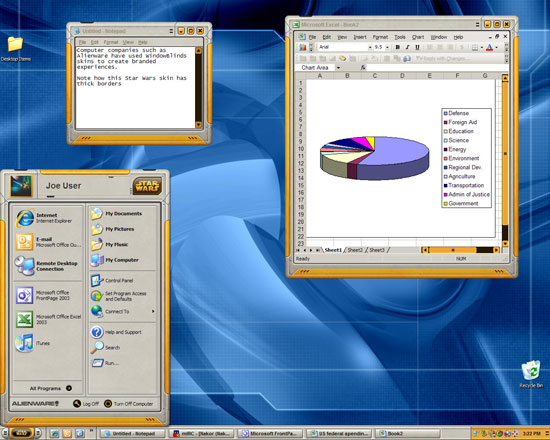Viewport: 550px width, 440px height.
Task: Open Desktop Items folder on desktop
Action: click(x=15, y=49)
